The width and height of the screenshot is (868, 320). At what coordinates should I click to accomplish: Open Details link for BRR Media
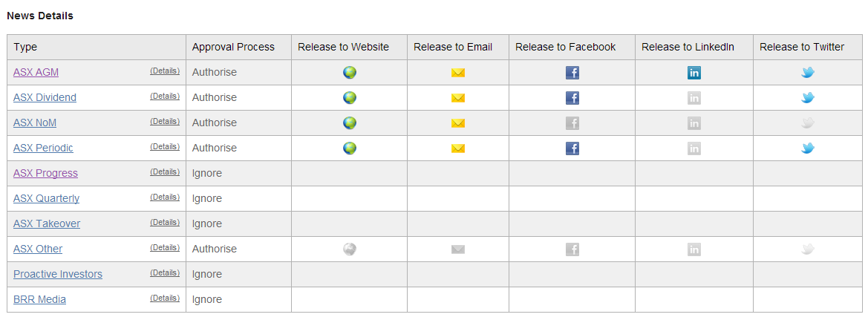pos(165,298)
